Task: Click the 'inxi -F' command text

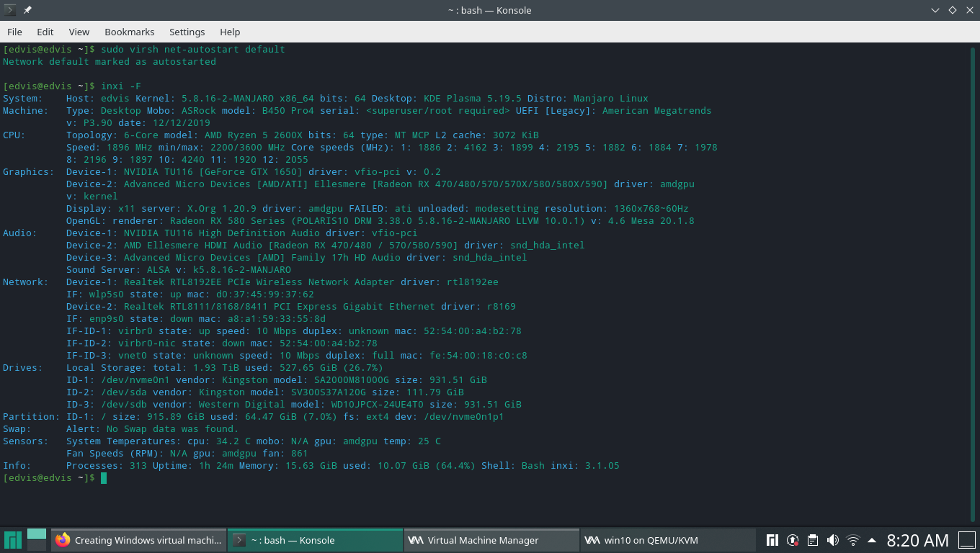Action: [x=121, y=86]
